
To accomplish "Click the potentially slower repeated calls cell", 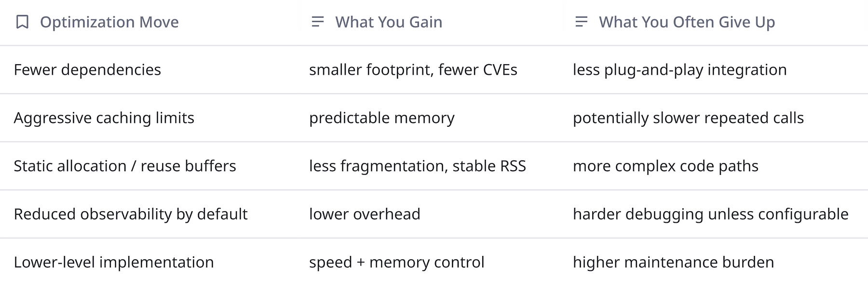I will coord(688,118).
